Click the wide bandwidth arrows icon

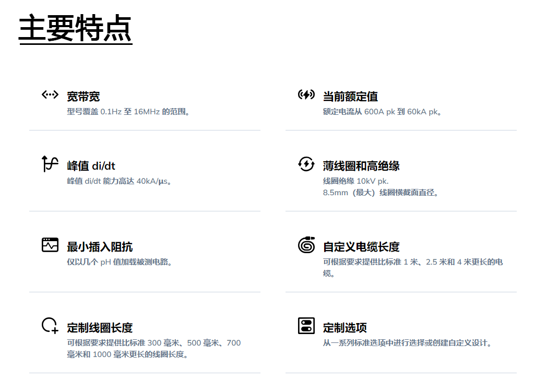(x=50, y=94)
